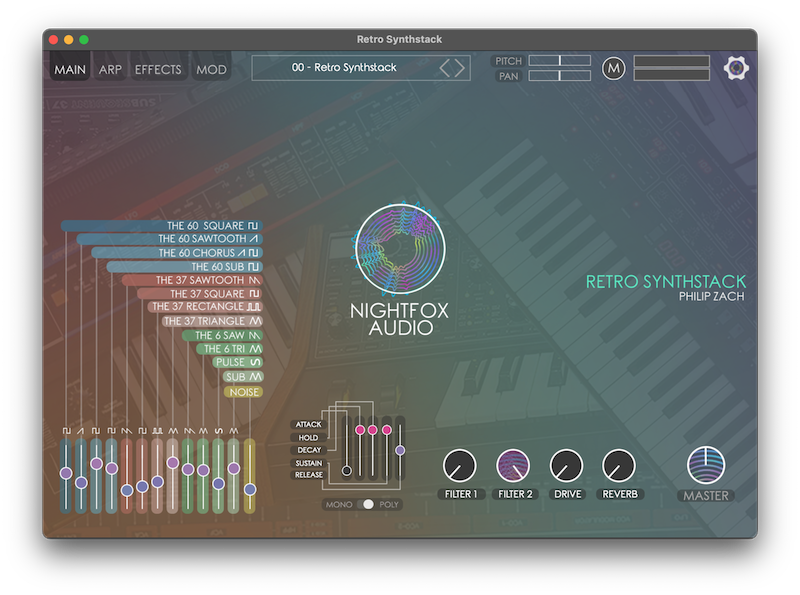The width and height of the screenshot is (800, 595).
Task: Turn the Filter 1 knob
Action: tap(459, 465)
